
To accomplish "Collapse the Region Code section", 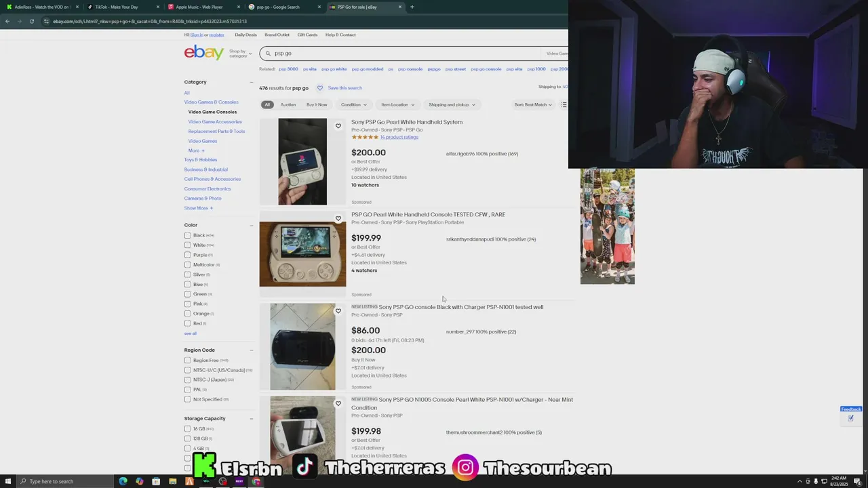I will (x=251, y=350).
